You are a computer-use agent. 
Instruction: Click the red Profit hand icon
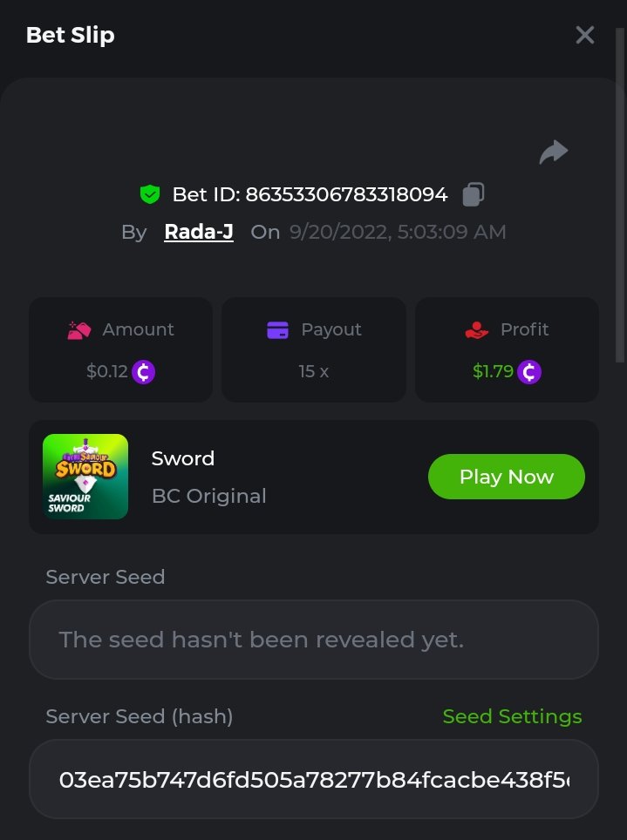[477, 330]
